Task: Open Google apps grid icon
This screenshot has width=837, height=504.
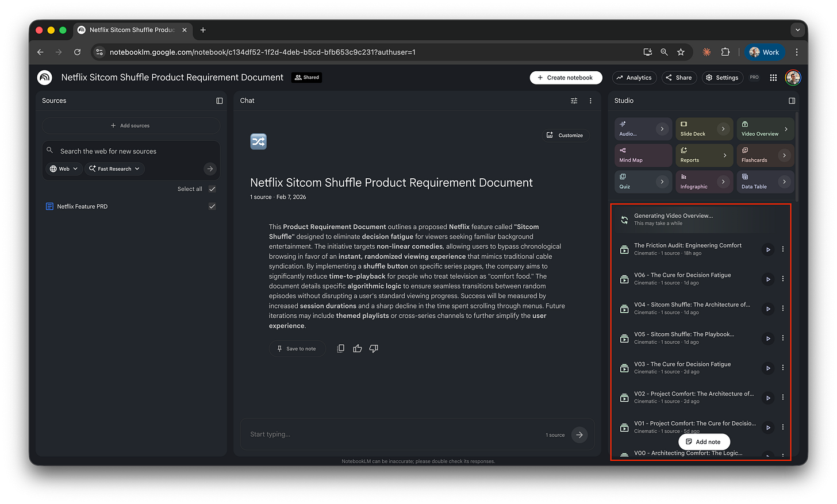Action: click(x=773, y=78)
